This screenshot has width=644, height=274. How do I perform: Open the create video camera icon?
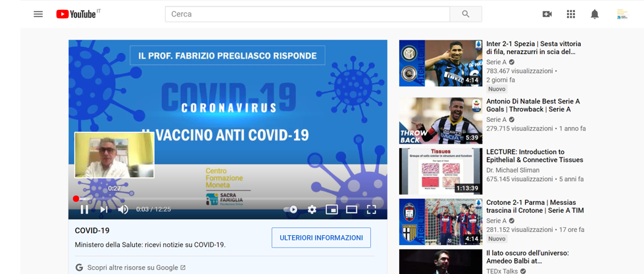coord(547,14)
